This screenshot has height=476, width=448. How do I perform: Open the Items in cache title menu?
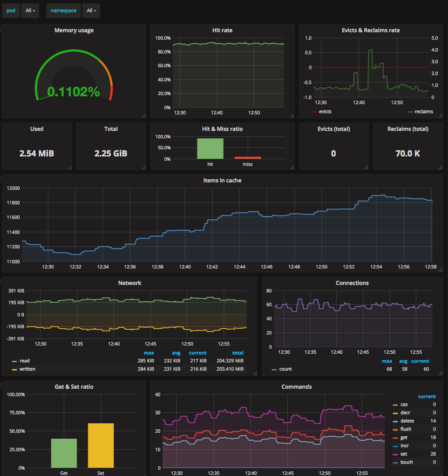[222, 180]
